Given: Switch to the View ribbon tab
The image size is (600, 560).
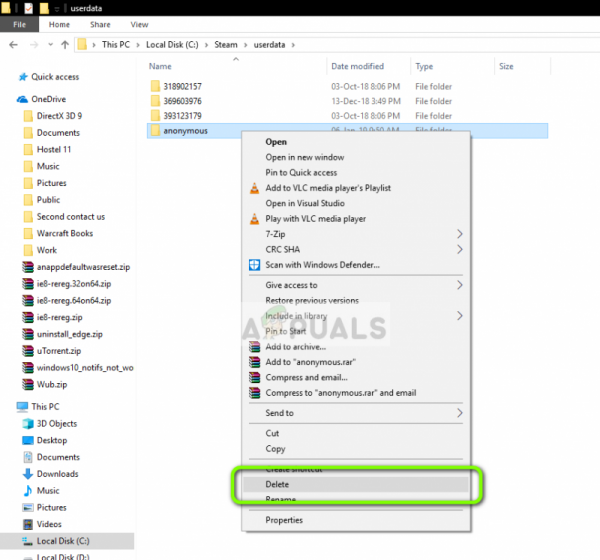Looking at the screenshot, I should 139,24.
